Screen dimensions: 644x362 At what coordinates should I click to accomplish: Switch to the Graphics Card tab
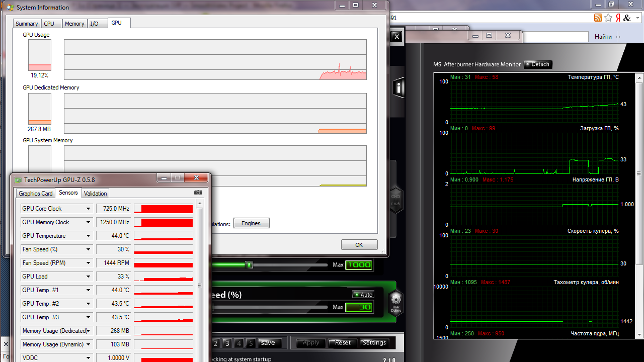[36, 194]
